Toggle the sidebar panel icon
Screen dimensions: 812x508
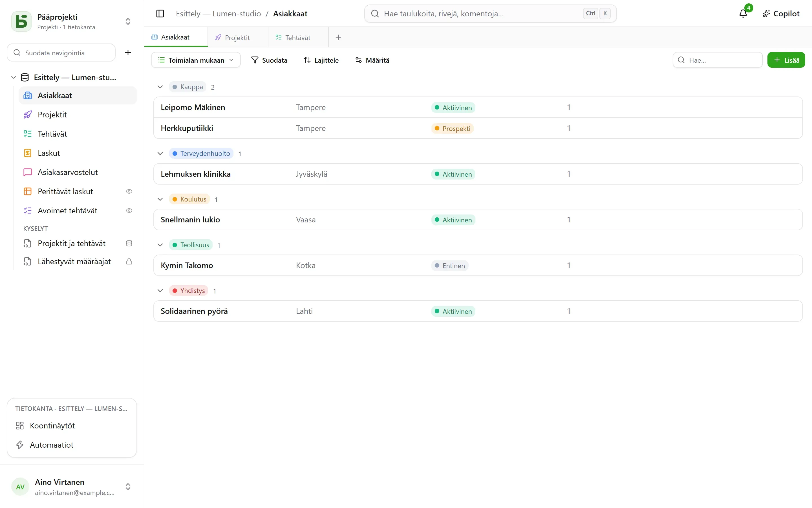pyautogui.click(x=160, y=14)
